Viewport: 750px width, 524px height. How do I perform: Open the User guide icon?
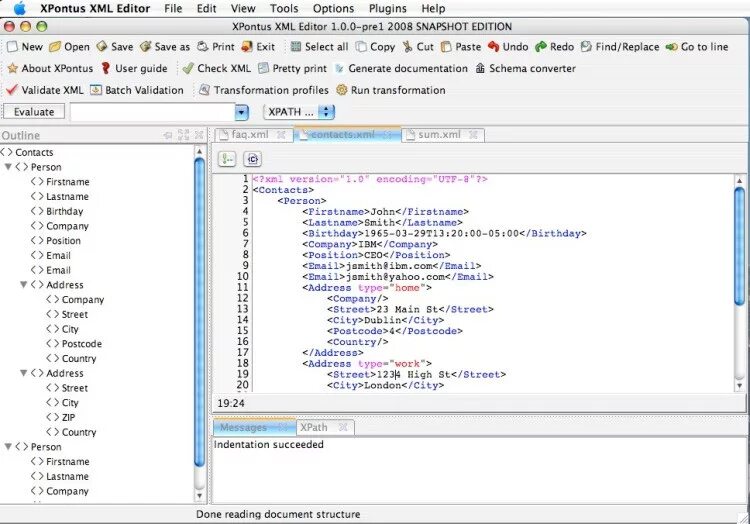click(x=106, y=68)
